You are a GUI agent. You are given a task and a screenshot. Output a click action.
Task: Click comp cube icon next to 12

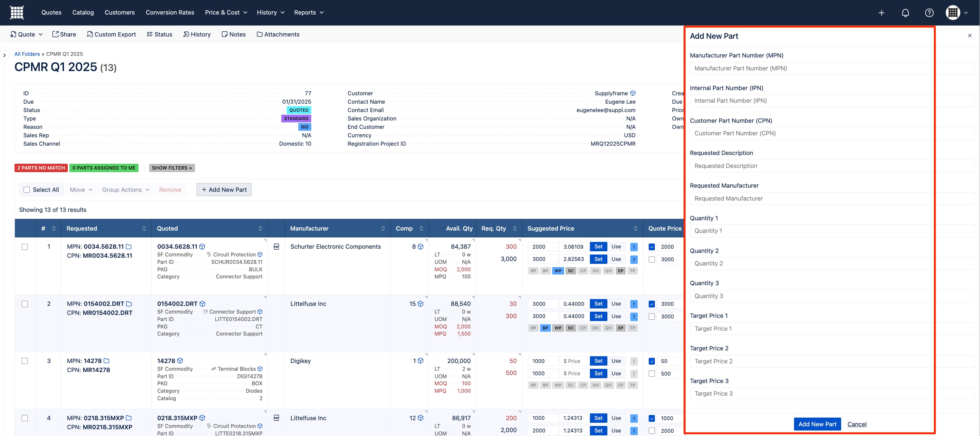coord(420,418)
